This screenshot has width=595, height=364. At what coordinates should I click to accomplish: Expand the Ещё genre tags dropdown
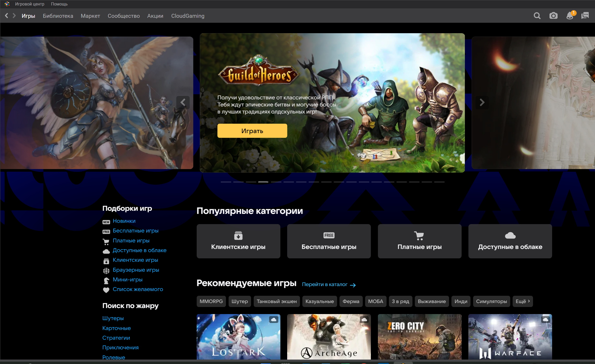[523, 301]
